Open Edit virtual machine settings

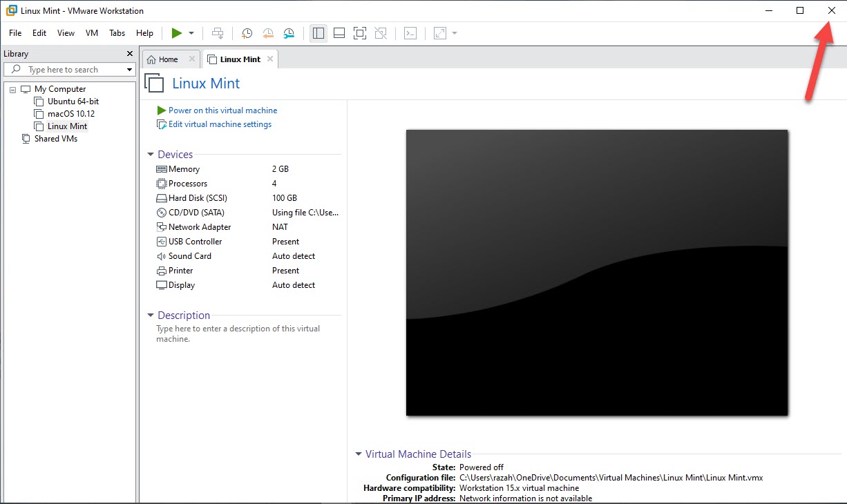220,124
